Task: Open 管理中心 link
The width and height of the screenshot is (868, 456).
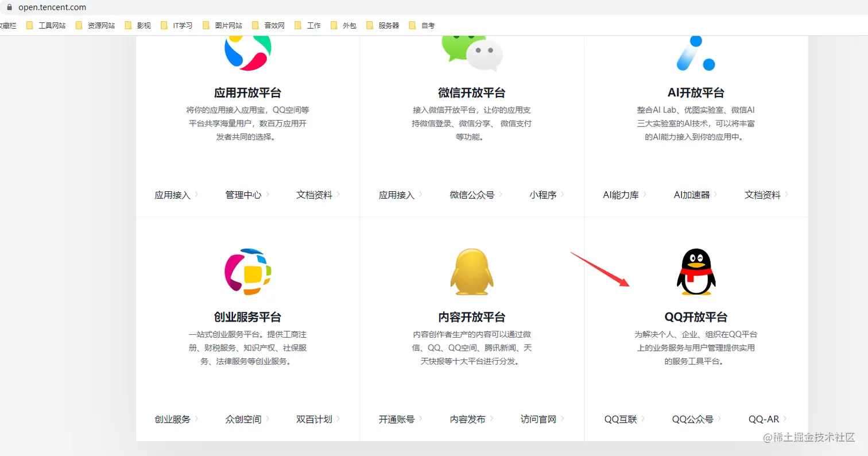Action: [247, 195]
